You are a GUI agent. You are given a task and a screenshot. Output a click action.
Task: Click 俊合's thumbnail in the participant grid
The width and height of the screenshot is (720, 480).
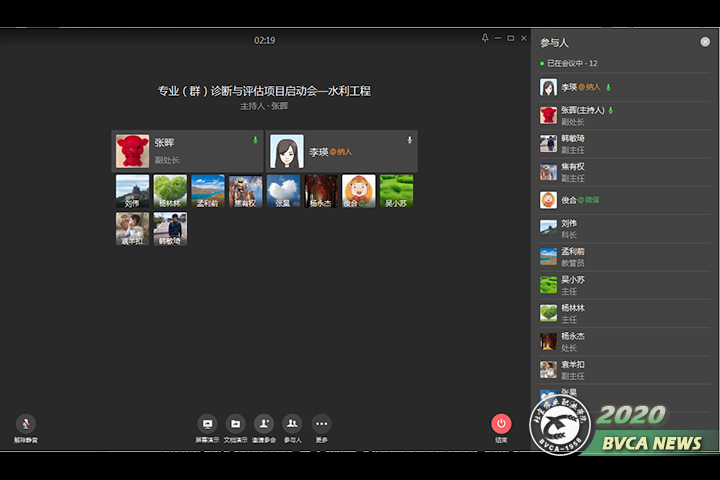(x=359, y=191)
